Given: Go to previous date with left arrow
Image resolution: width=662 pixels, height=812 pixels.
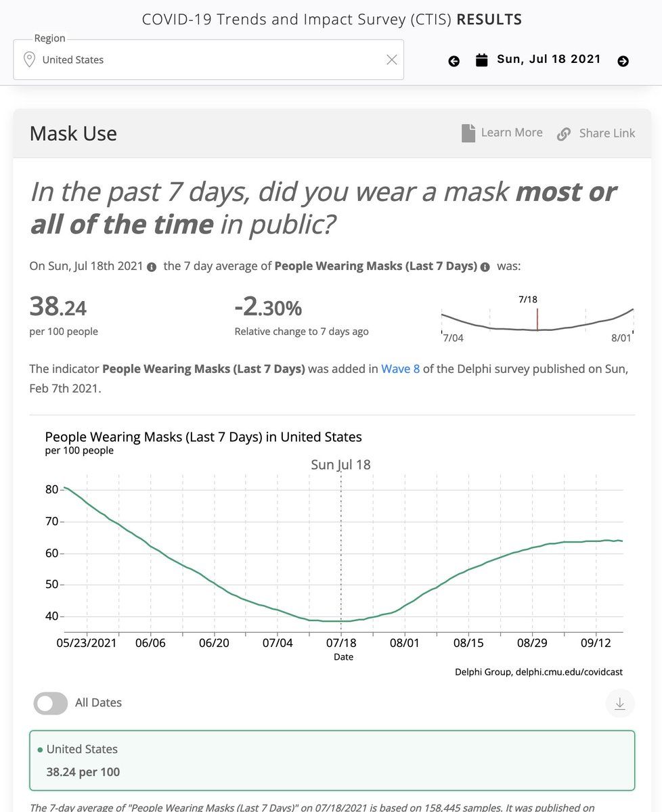Looking at the screenshot, I should (x=454, y=61).
